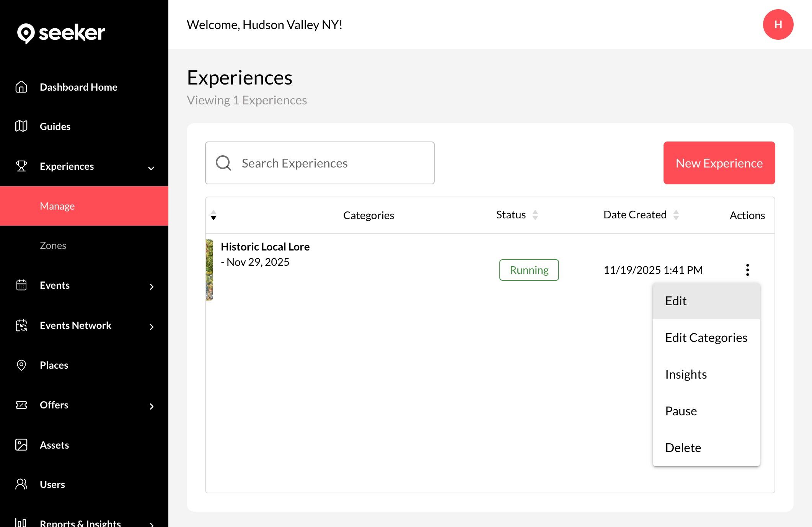Click the H profile avatar

click(x=778, y=24)
